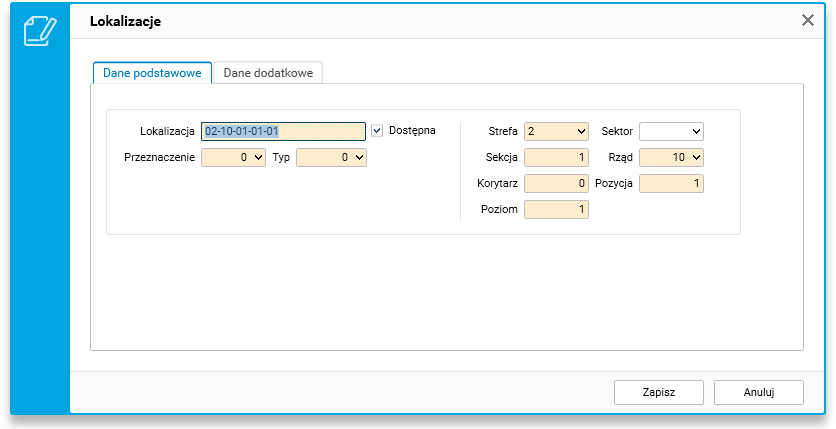The width and height of the screenshot is (836, 429).
Task: Select the Pozycja input field
Action: 671,183
